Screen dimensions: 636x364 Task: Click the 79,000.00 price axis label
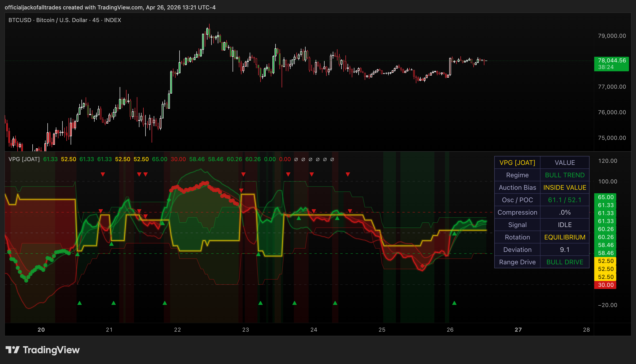pyautogui.click(x=612, y=36)
